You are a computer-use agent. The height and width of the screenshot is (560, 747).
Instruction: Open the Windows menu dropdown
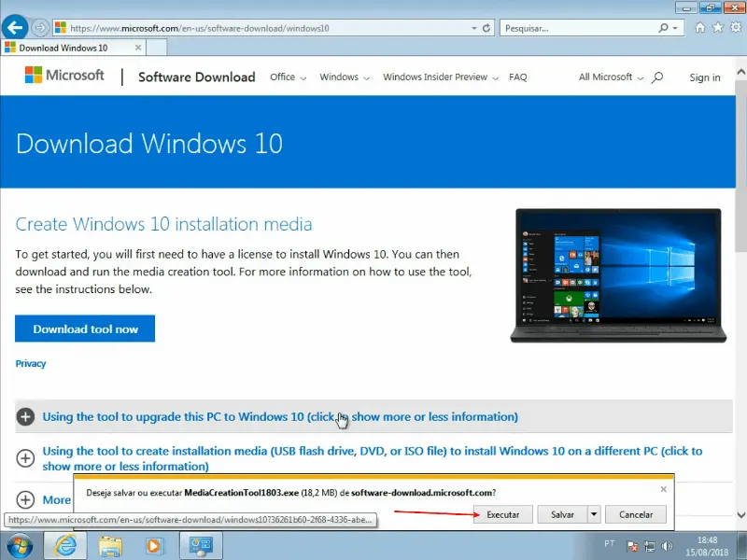345,77
